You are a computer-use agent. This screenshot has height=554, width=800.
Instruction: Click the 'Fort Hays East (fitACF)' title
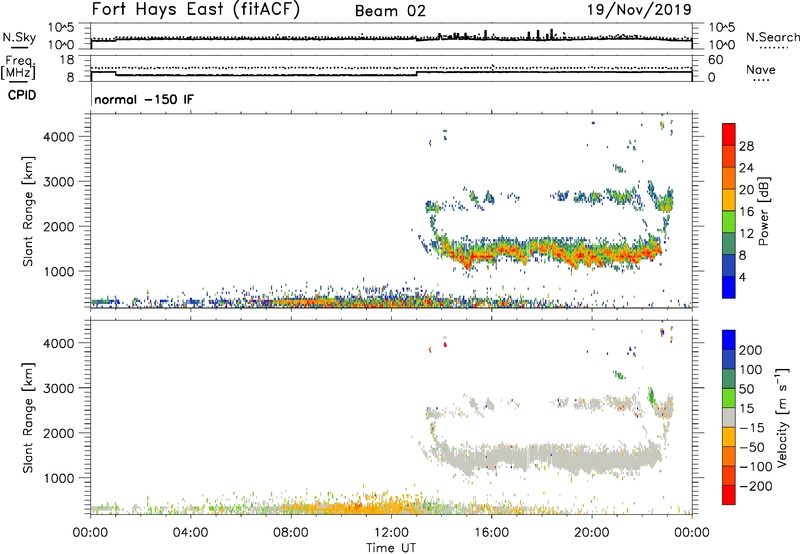(x=196, y=10)
